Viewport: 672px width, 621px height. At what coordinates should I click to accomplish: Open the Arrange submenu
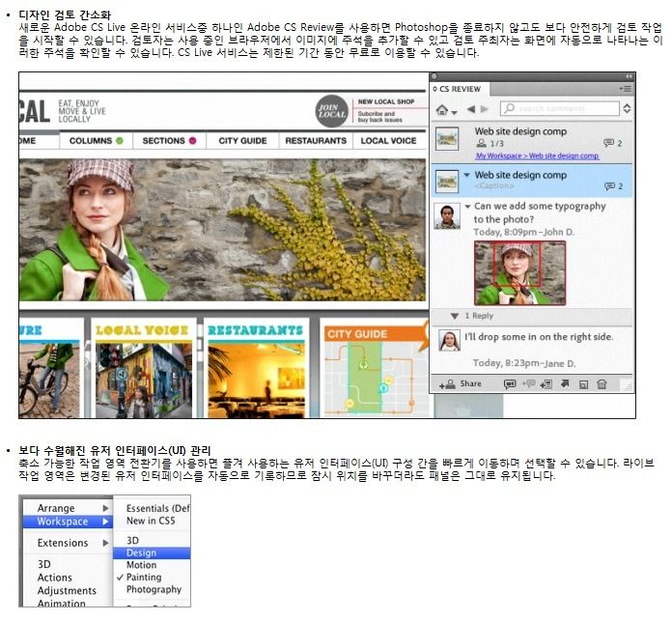point(68,508)
